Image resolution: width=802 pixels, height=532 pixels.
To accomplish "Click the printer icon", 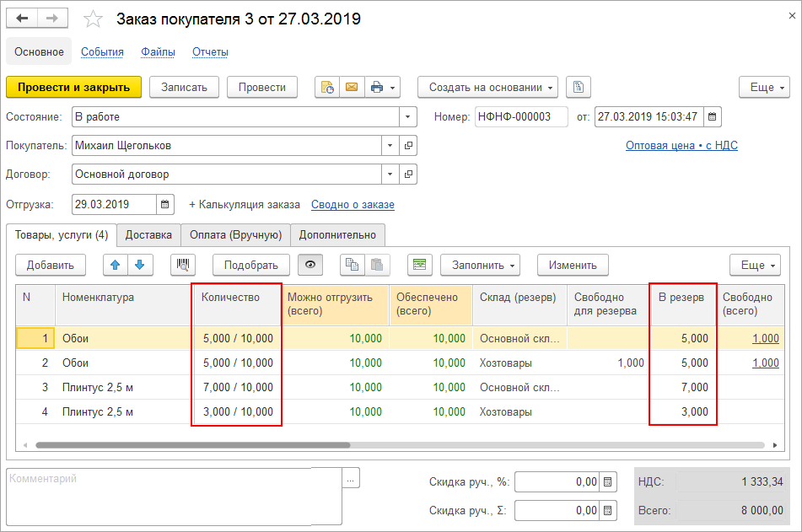I will pyautogui.click(x=377, y=88).
